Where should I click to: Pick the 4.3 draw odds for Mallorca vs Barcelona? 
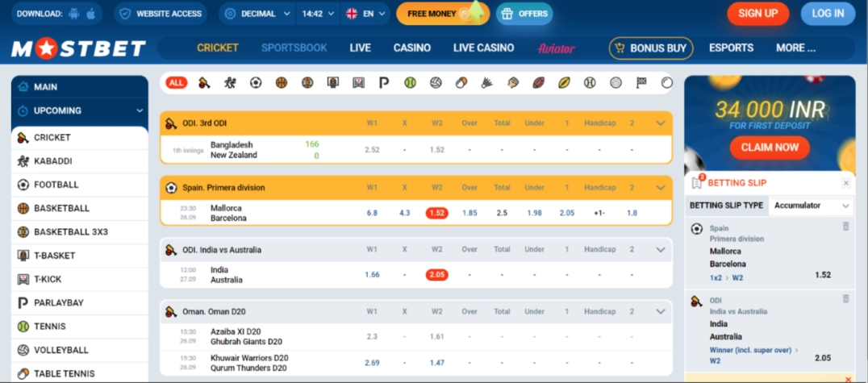pos(405,213)
